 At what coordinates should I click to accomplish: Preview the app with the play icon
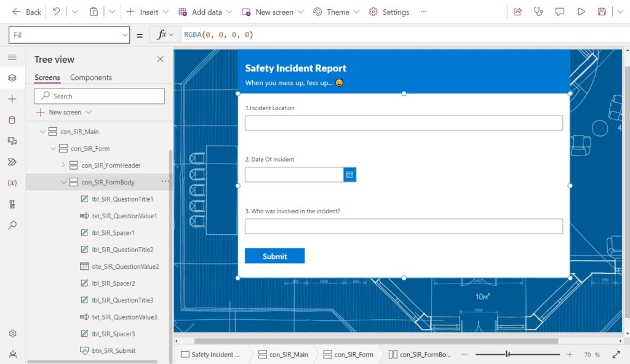(581, 12)
